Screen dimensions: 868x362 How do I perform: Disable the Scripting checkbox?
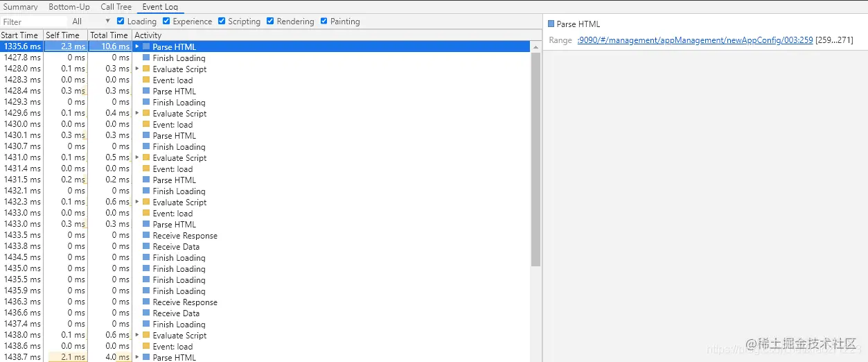222,21
